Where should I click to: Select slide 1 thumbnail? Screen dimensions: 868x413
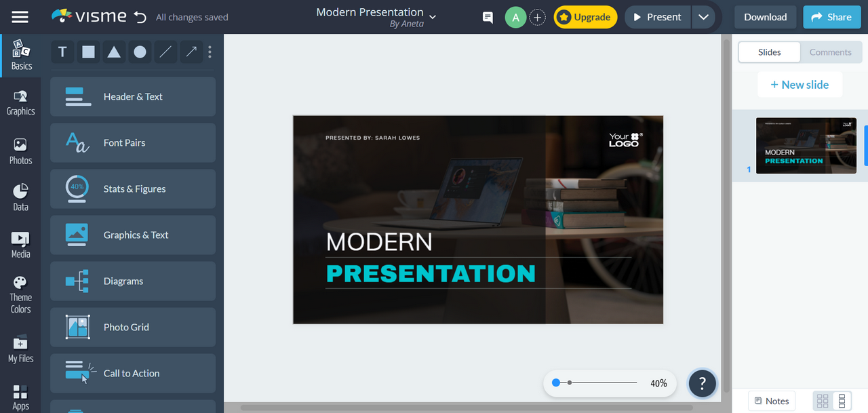point(806,146)
